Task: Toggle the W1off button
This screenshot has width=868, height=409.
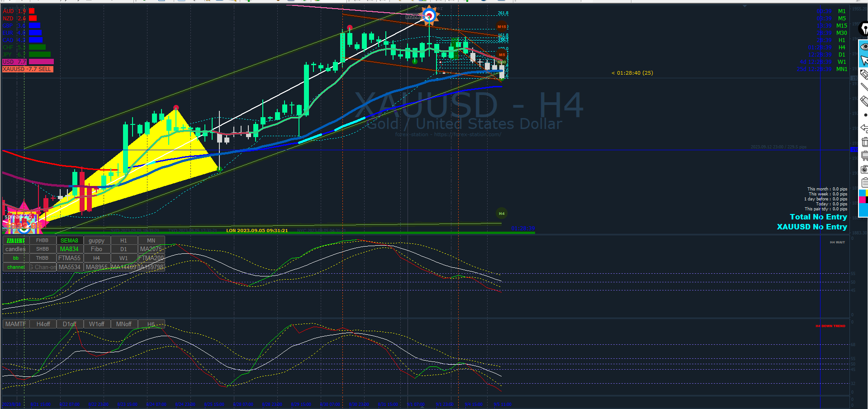Action: coord(97,324)
